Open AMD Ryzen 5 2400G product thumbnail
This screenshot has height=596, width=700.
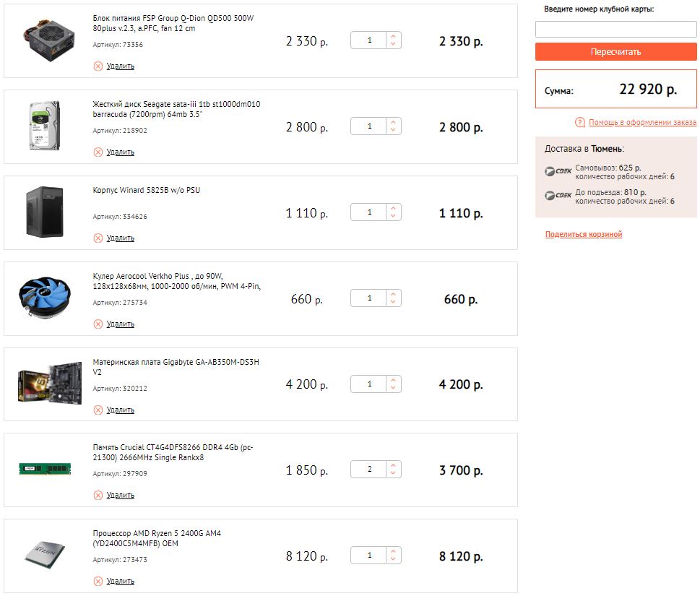tap(45, 555)
